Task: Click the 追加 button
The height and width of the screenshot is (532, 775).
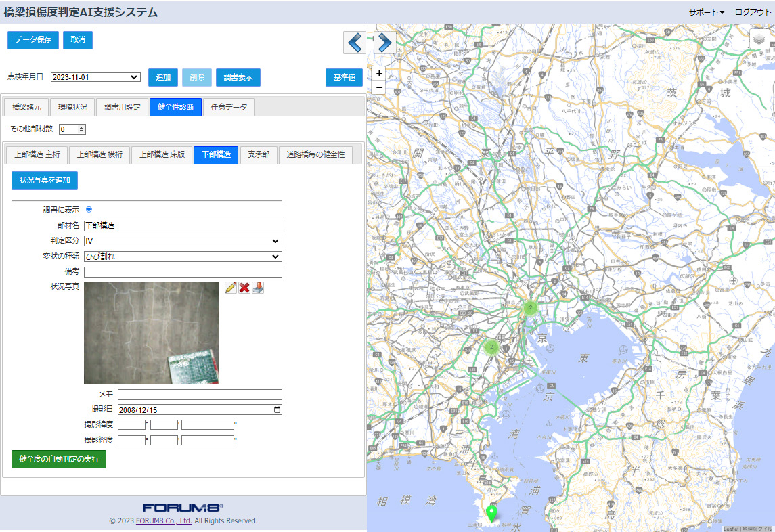Action: 163,78
